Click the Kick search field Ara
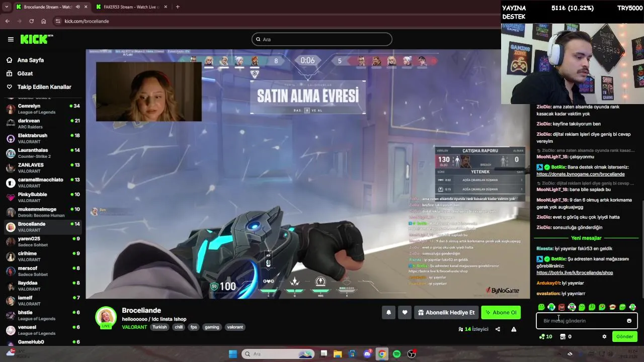This screenshot has width=644, height=362. tap(322, 39)
